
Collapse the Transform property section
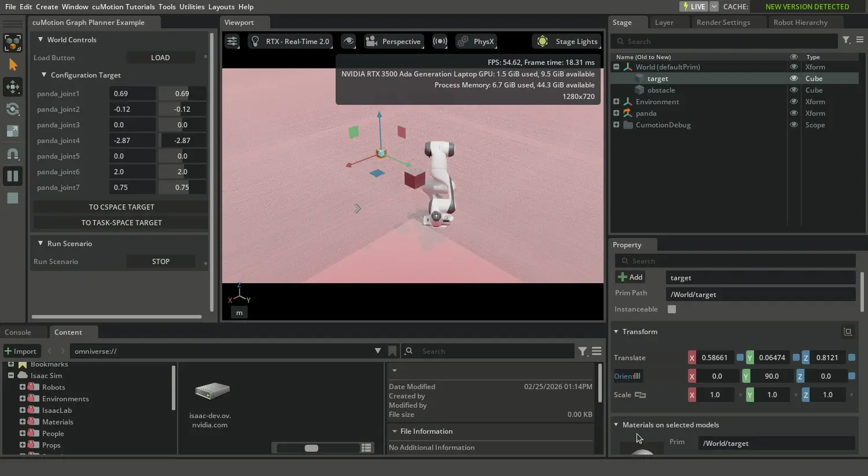(616, 332)
